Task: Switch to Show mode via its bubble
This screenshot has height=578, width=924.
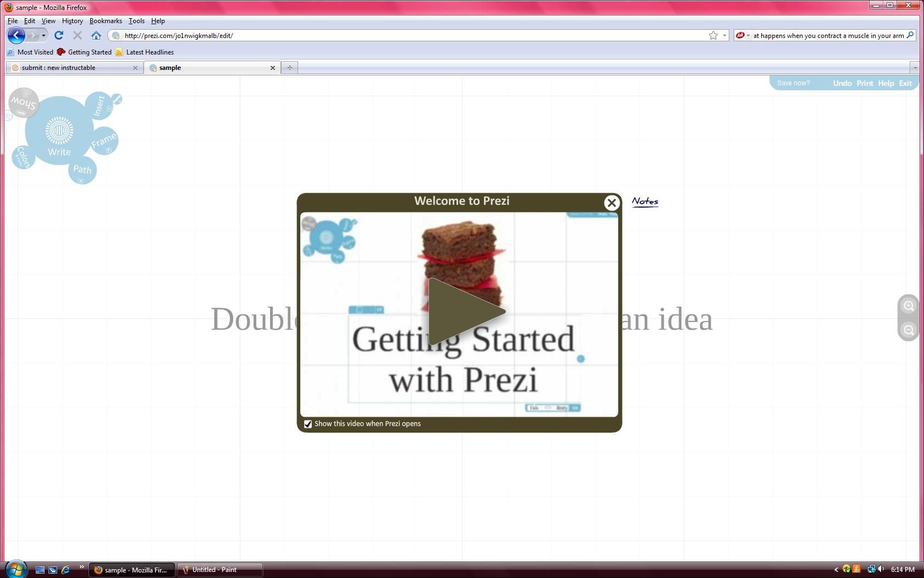Action: 23,102
